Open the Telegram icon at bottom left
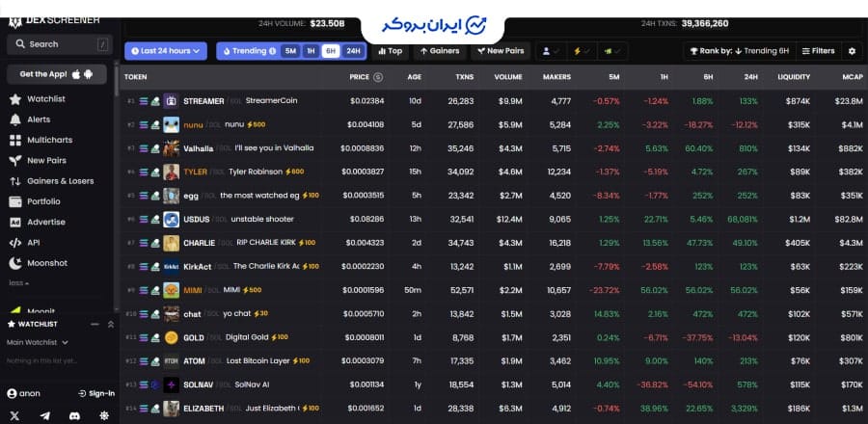 tap(45, 415)
